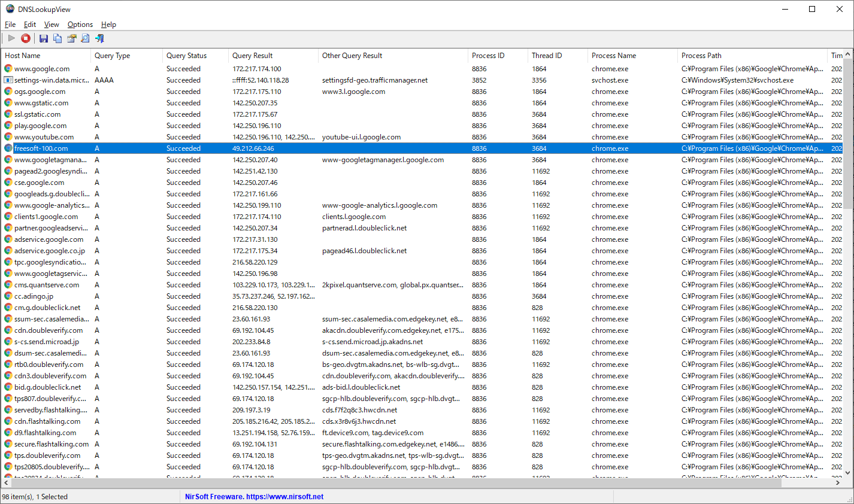
Task: Click Chrome icon beside cse.google.com
Action: click(8, 183)
